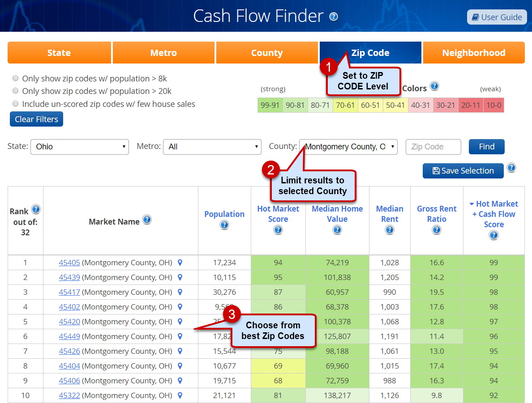Click map pin icon for zip 45439
Screen dimensions: 532x403
180,277
